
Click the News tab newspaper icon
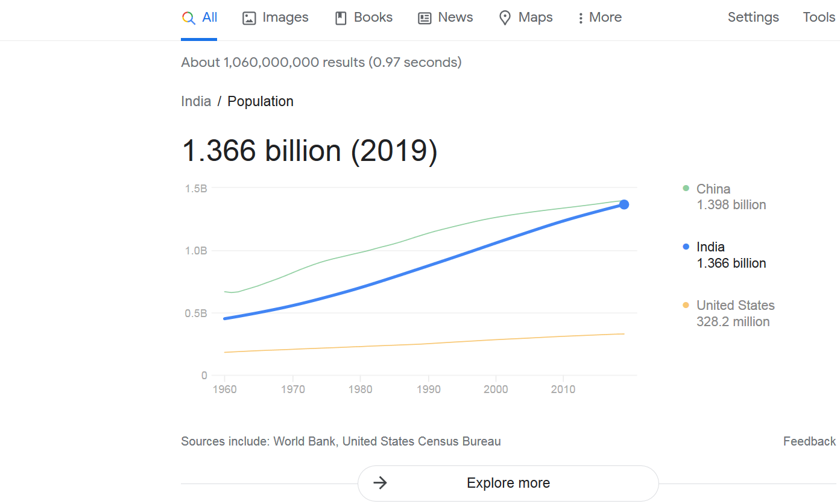[425, 18]
